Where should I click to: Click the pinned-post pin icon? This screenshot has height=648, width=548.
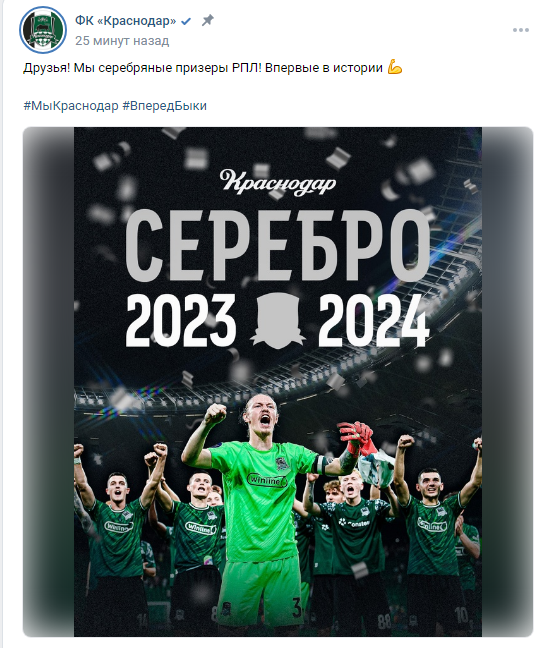[207, 20]
